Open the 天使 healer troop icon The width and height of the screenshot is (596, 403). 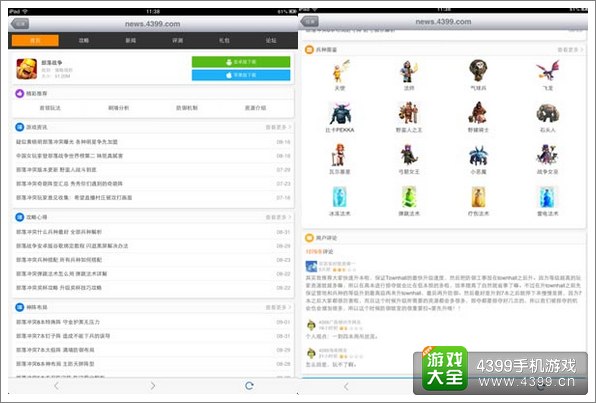pyautogui.click(x=340, y=71)
